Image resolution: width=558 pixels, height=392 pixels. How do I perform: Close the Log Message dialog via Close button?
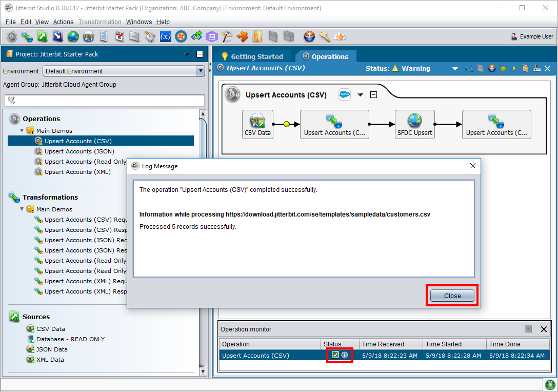[x=452, y=296]
